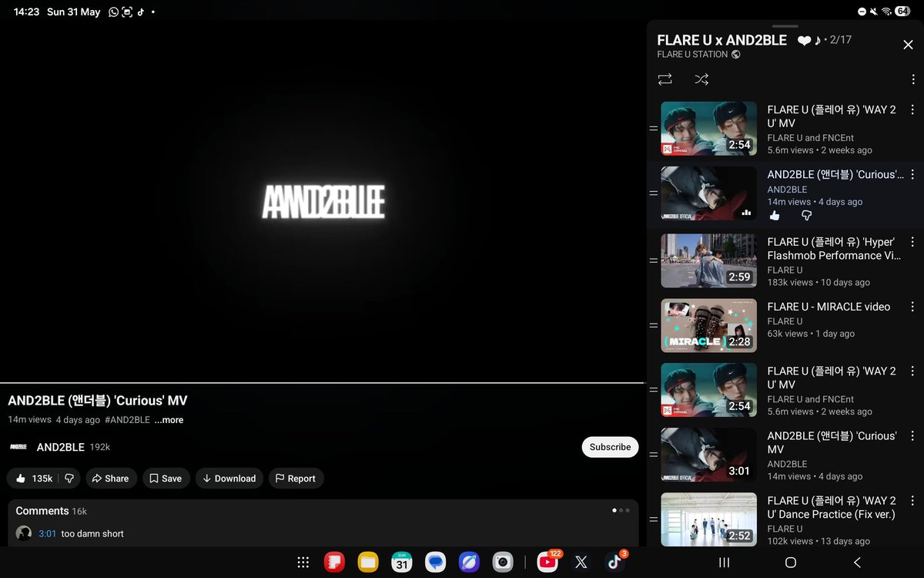This screenshot has width=924, height=578.
Task: Open the #AND2BLE hashtag
Action: (x=127, y=420)
